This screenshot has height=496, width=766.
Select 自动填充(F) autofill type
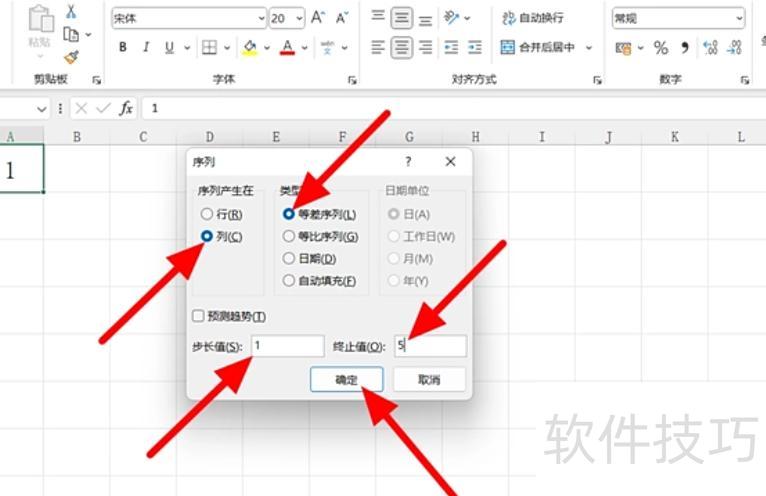pos(319,280)
